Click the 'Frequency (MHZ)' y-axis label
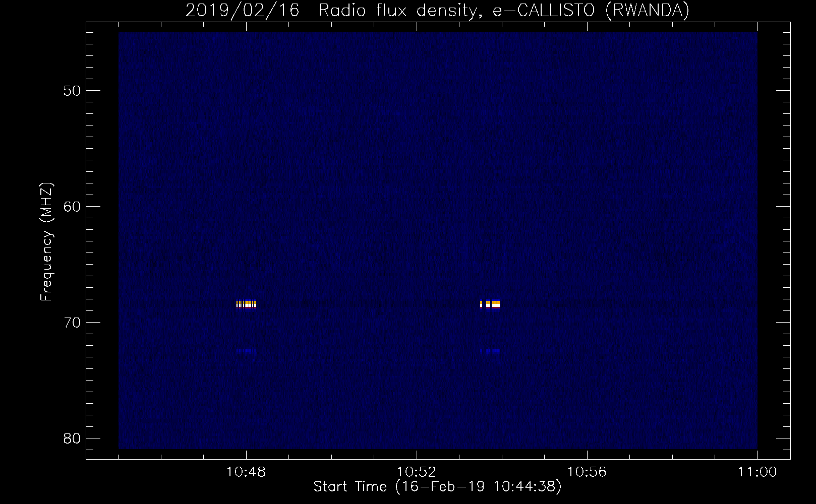Viewport: 816px width, 504px height. coord(46,242)
